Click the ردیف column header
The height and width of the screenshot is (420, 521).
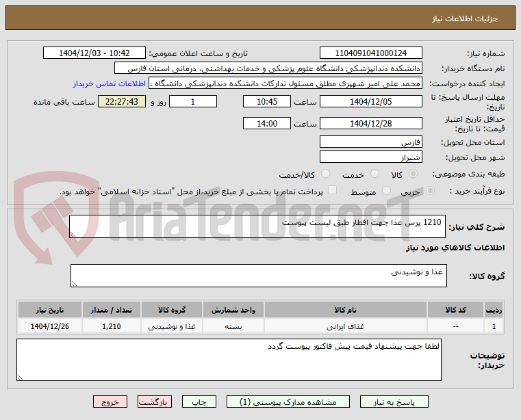tap(494, 310)
